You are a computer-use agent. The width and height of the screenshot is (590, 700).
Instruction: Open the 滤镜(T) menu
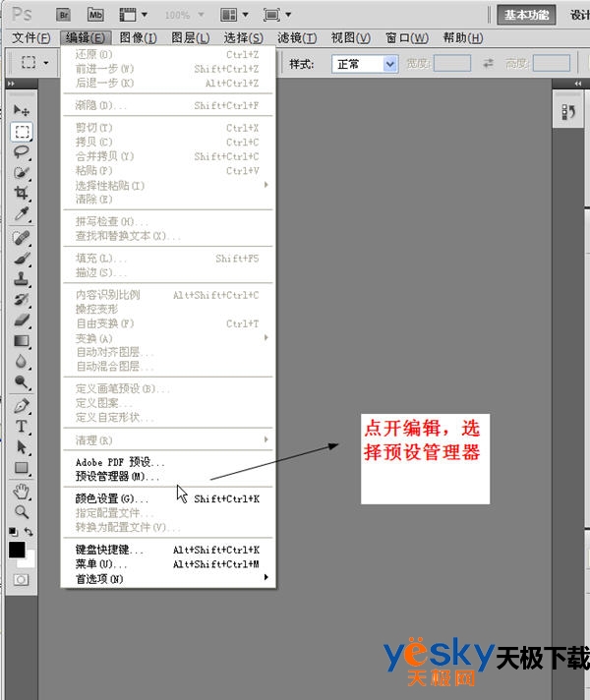pyautogui.click(x=297, y=38)
